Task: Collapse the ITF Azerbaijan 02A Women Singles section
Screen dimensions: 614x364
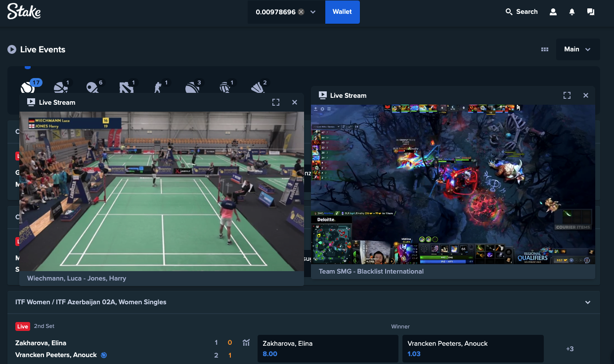Action: point(588,302)
